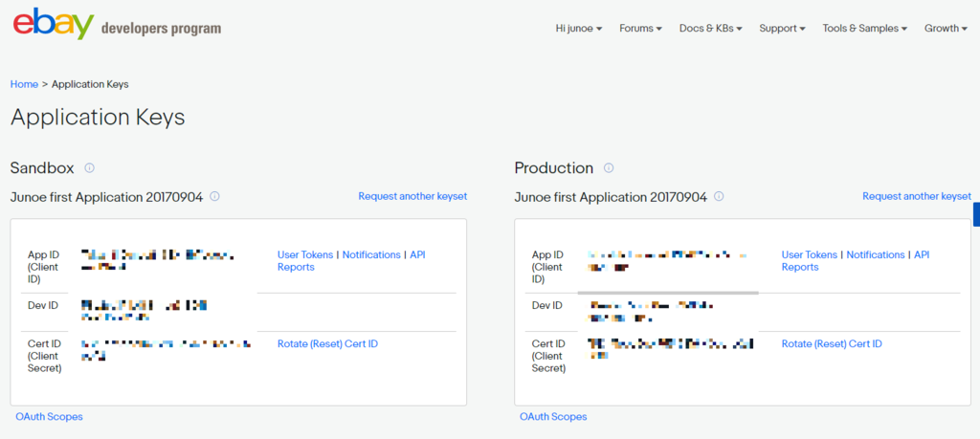Image resolution: width=980 pixels, height=439 pixels.
Task: Expand the Support menu
Action: pos(782,28)
